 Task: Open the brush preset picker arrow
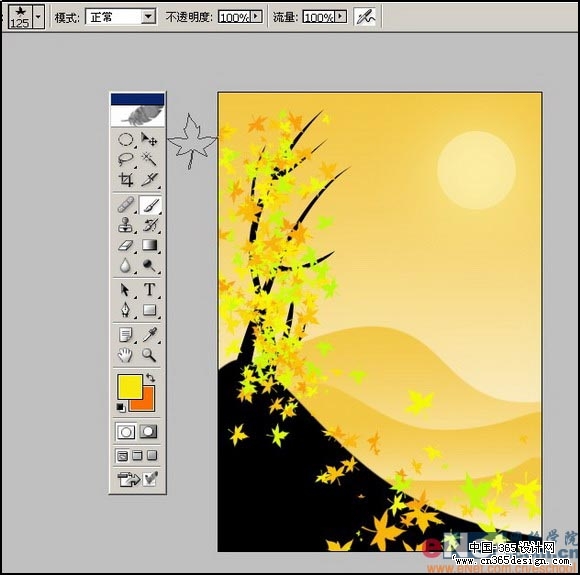(38, 17)
